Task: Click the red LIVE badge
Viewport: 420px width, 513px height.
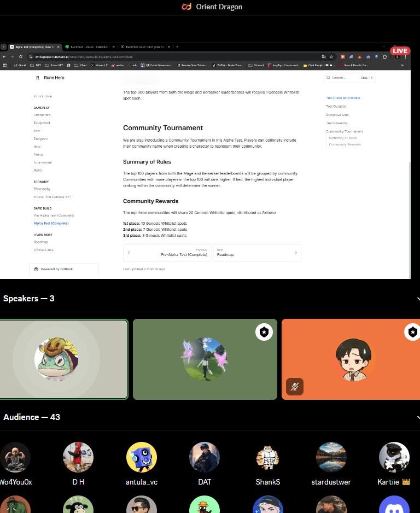Action: pos(400,51)
